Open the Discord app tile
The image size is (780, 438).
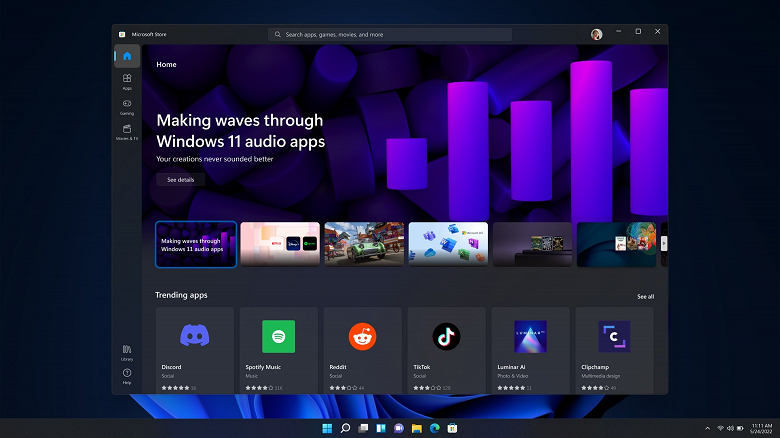click(195, 350)
